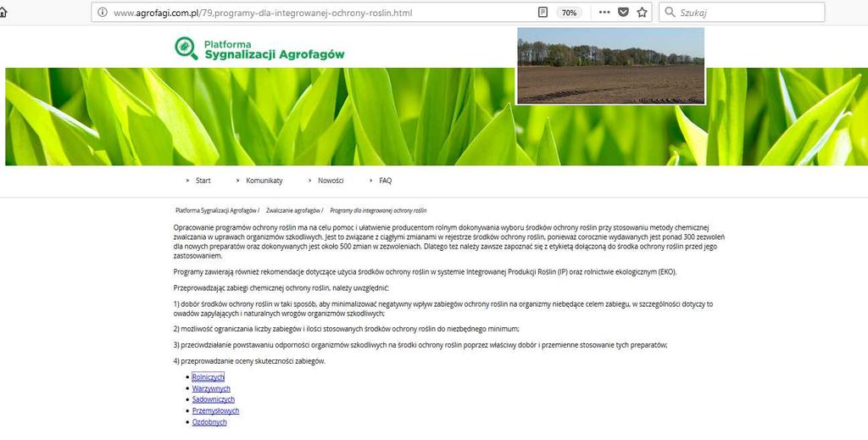
Task: Open the Komunikaty menu item
Action: click(264, 181)
